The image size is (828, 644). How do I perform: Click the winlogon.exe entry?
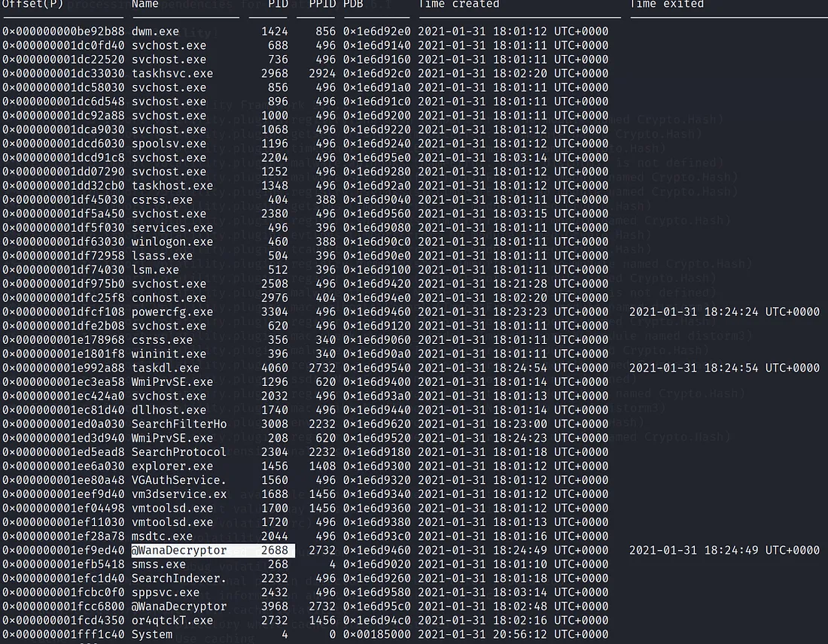172,241
